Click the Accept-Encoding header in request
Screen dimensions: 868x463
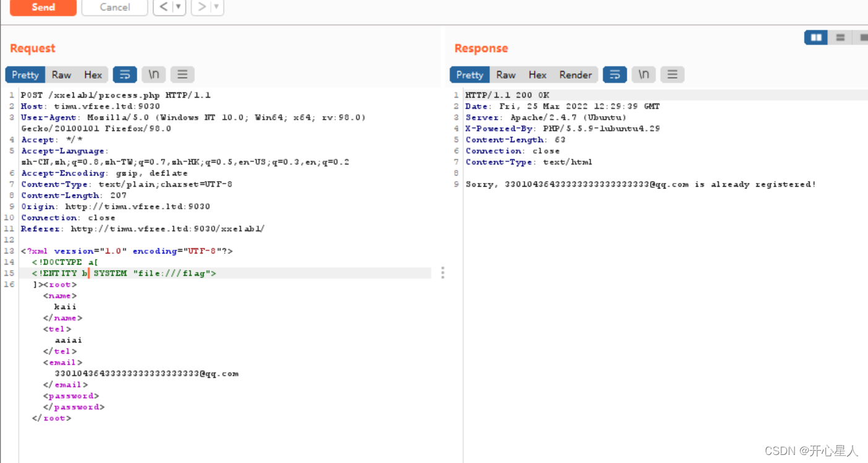(x=104, y=173)
